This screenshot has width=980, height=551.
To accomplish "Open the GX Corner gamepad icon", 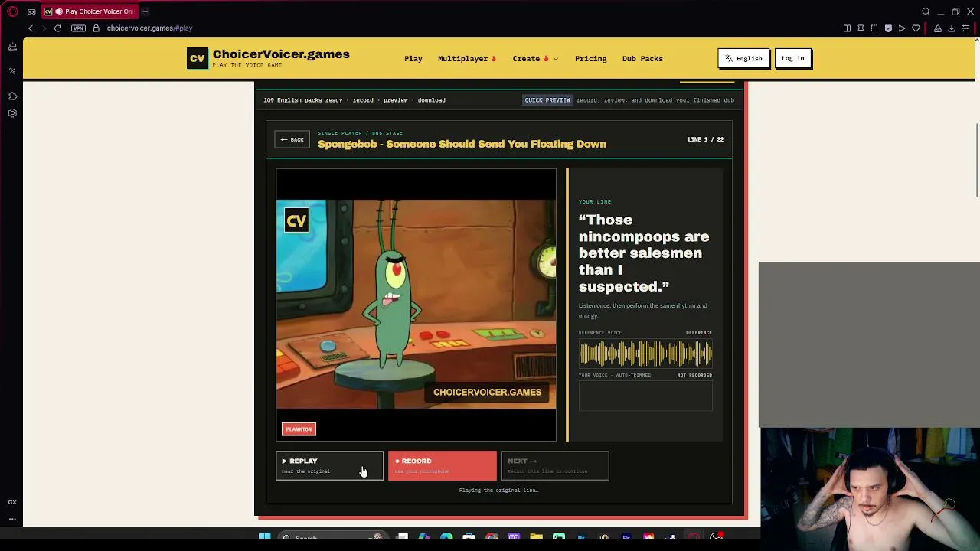I will coord(31,11).
